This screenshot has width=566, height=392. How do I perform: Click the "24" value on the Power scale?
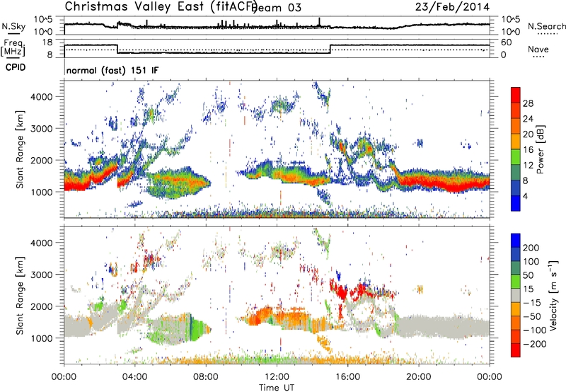[528, 119]
